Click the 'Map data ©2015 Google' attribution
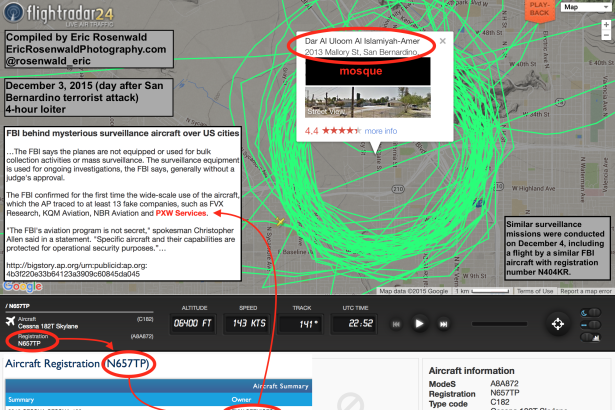This screenshot has width=615, height=410. [413, 291]
